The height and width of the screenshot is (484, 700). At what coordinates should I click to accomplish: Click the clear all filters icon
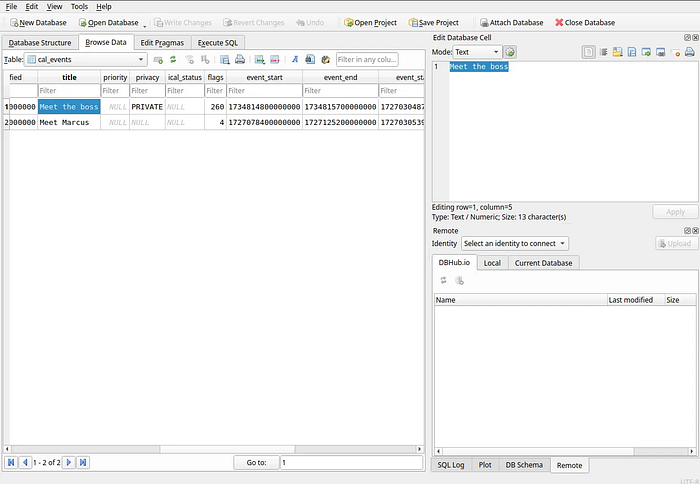pos(189,59)
